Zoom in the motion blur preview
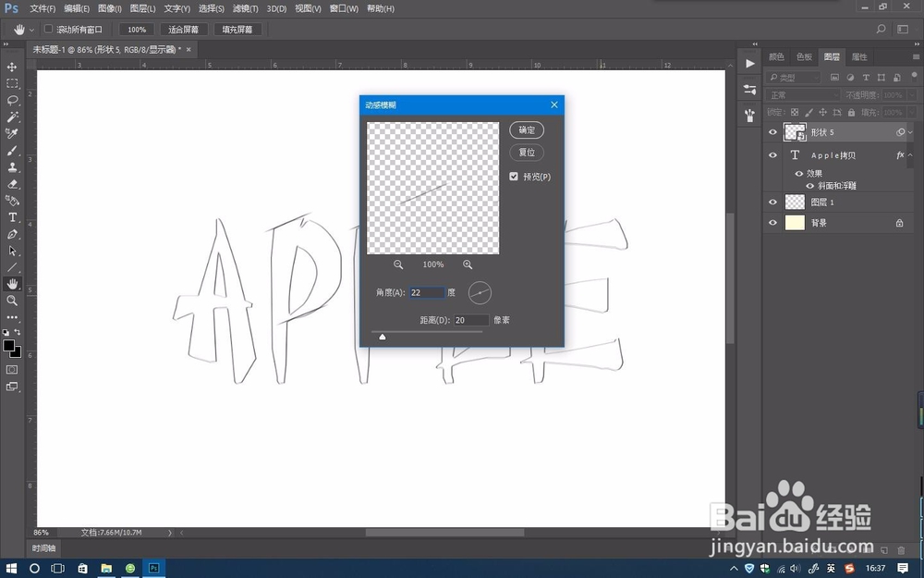The image size is (924, 578). click(x=468, y=264)
